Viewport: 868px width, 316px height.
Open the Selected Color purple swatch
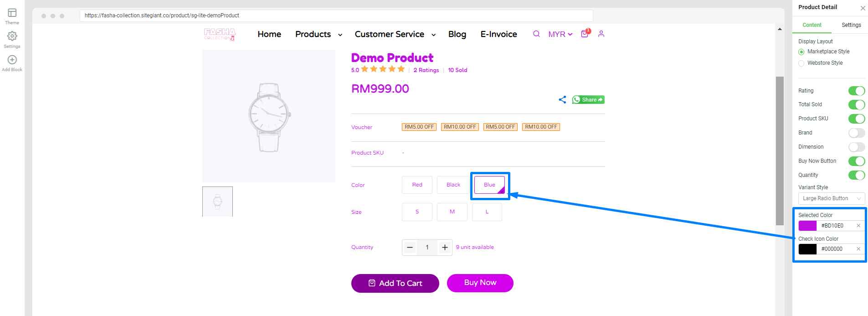coord(807,226)
